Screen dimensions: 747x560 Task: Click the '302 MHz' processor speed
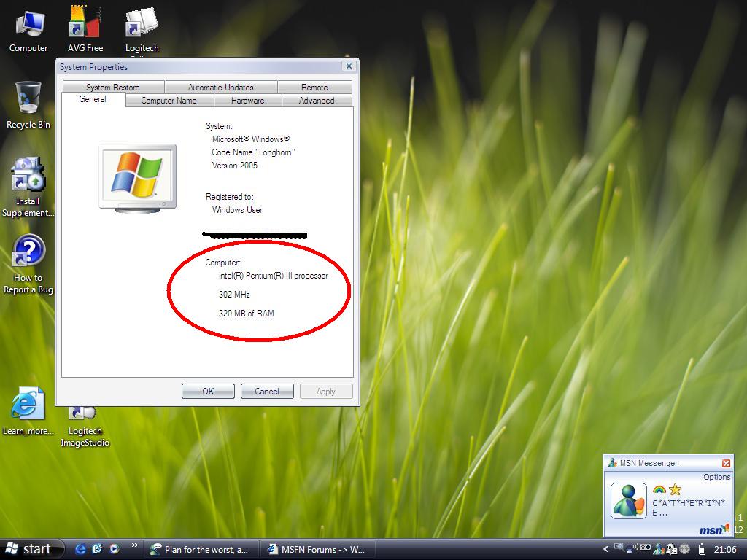coord(234,295)
